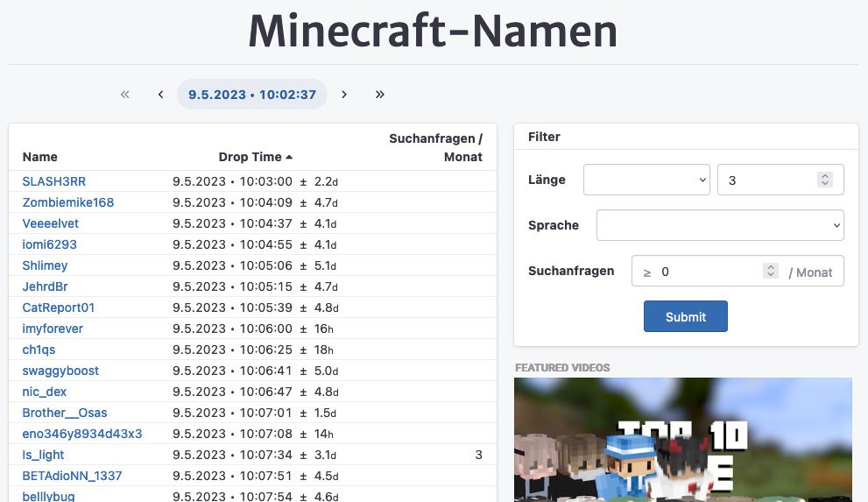This screenshot has width=868, height=502.
Task: Click the Filter panel heading
Action: tap(544, 137)
